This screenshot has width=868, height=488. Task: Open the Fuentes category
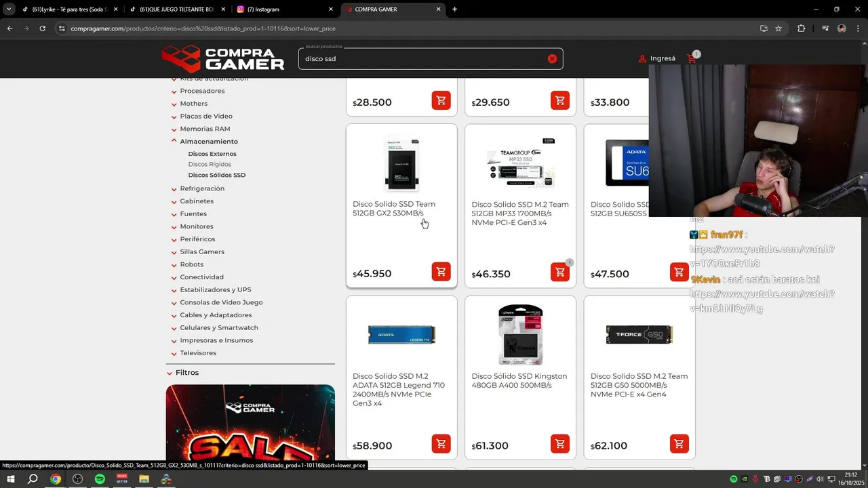[193, 214]
